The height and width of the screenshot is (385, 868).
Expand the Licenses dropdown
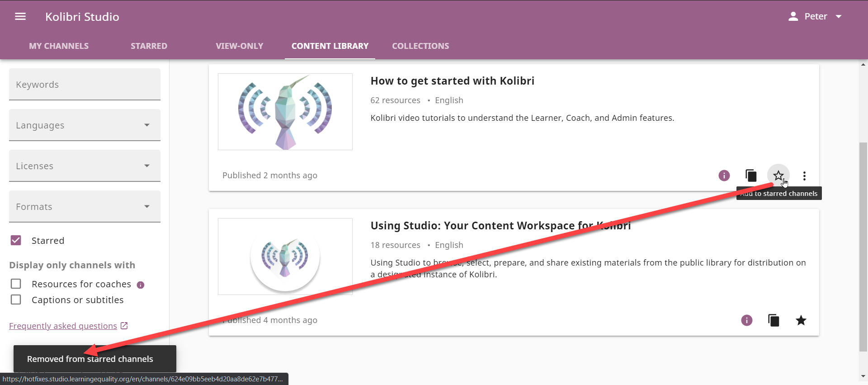pos(85,166)
